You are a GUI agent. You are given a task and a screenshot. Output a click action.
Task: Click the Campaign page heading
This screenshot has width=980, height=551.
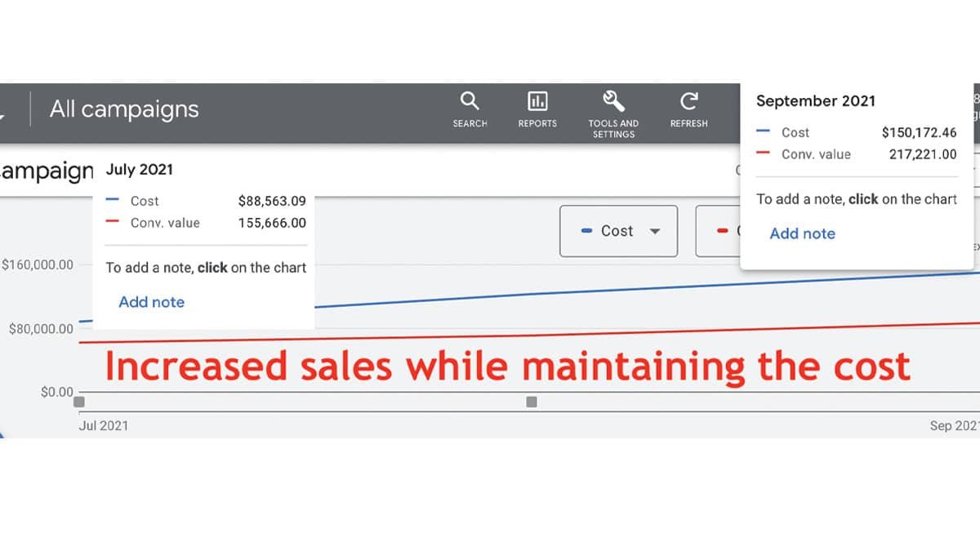45,171
